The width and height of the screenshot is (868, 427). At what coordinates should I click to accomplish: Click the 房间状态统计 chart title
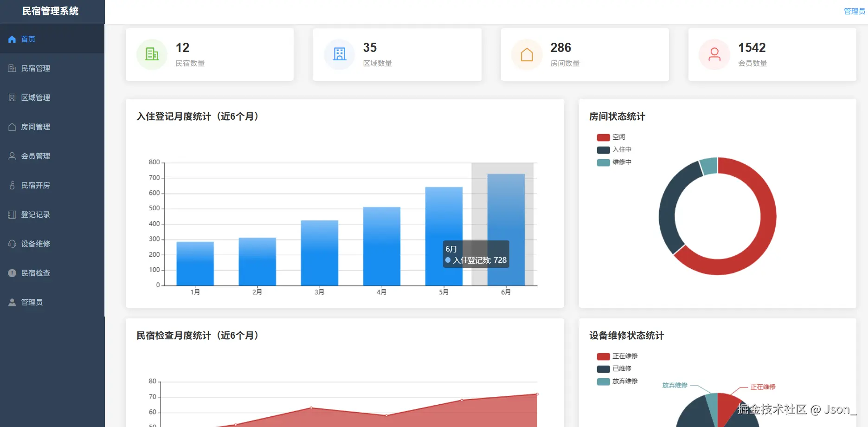coord(617,116)
